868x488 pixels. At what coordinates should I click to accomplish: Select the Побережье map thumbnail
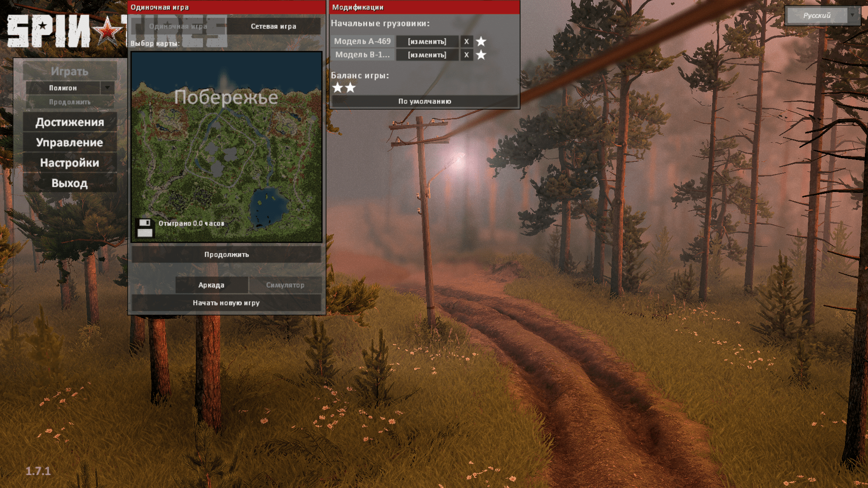click(x=226, y=147)
